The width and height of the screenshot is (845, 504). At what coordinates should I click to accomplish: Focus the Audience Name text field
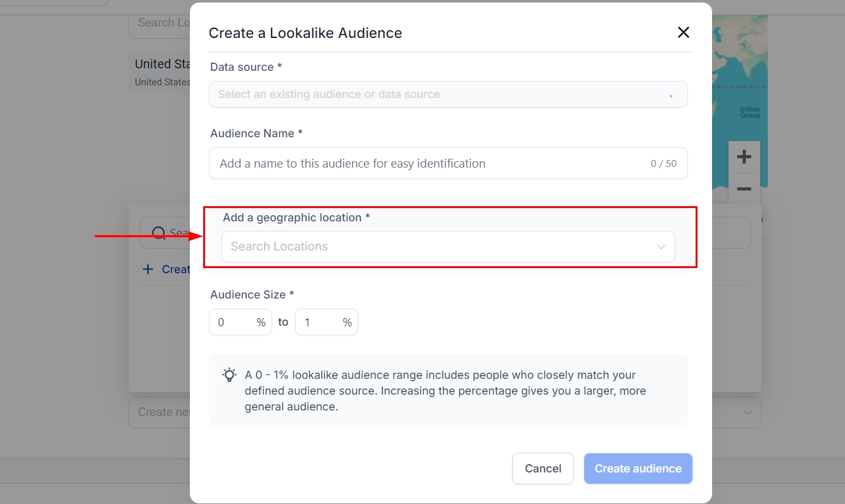point(430,164)
